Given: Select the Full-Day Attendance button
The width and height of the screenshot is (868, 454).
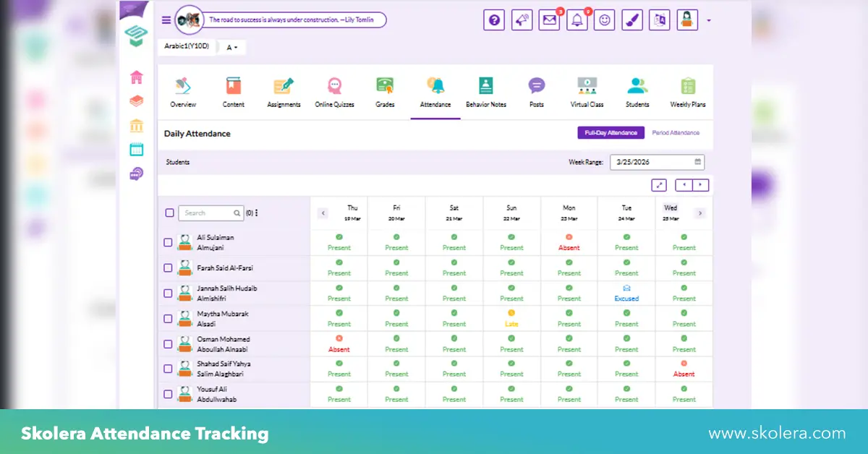Looking at the screenshot, I should tap(610, 133).
